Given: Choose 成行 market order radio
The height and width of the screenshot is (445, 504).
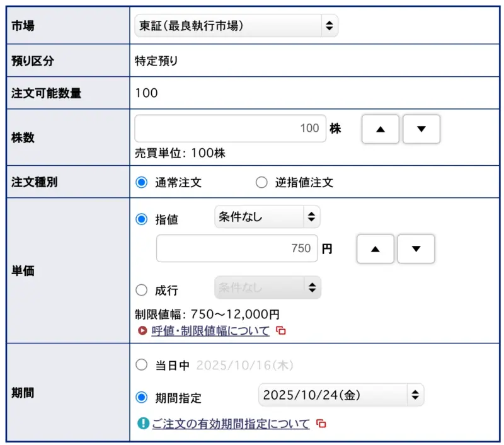Looking at the screenshot, I should [x=142, y=291].
